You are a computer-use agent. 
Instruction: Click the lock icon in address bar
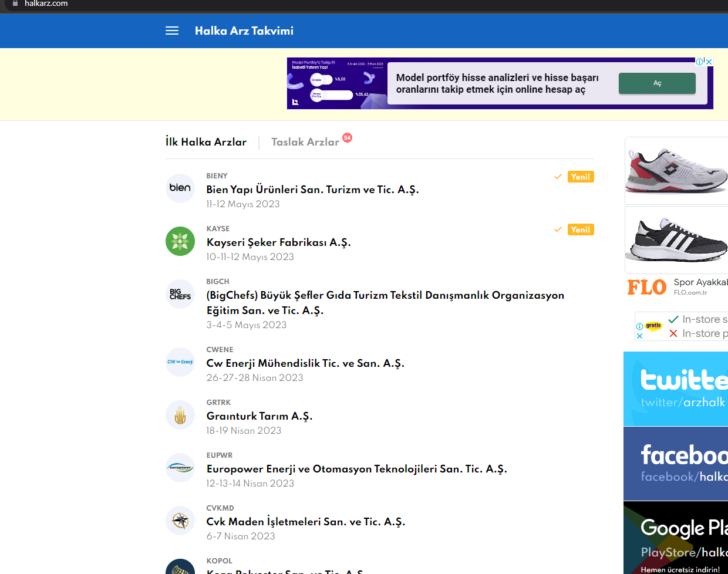coord(15,3)
